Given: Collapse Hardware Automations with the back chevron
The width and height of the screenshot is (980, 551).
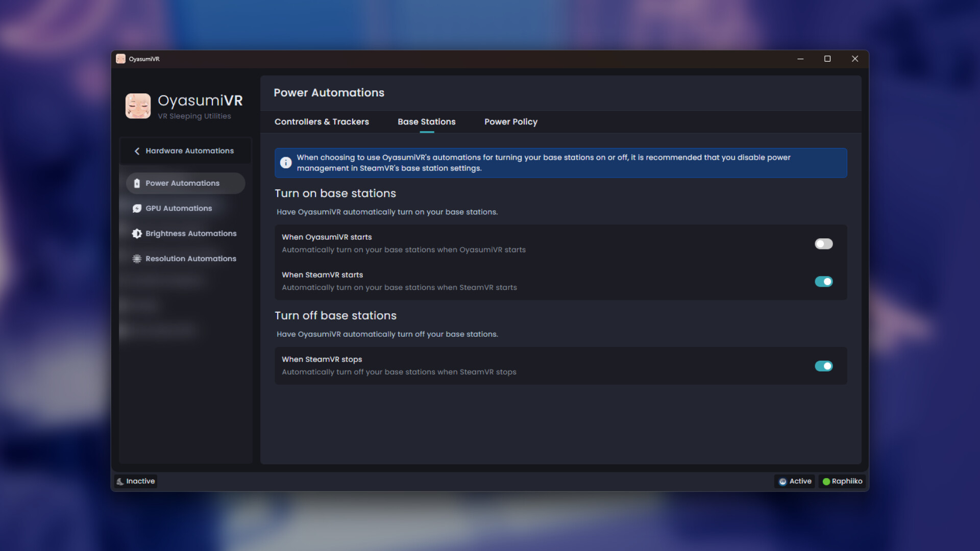Looking at the screenshot, I should (x=136, y=151).
